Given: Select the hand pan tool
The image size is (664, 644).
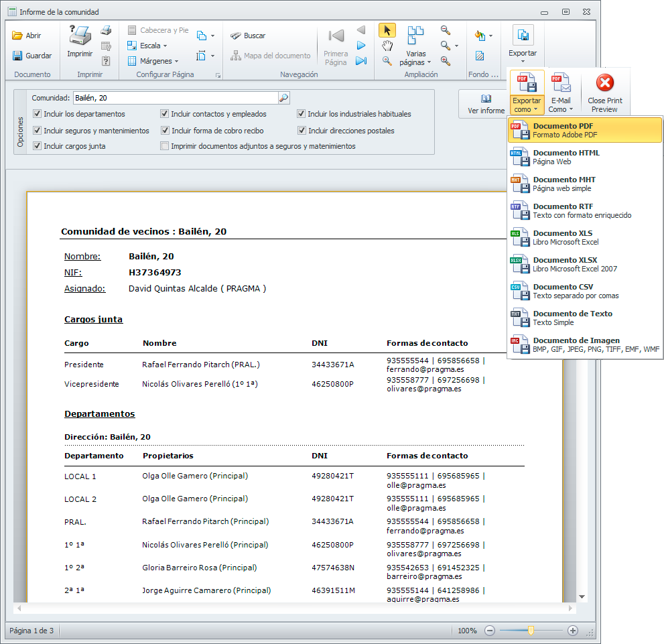Looking at the screenshot, I should [387, 46].
